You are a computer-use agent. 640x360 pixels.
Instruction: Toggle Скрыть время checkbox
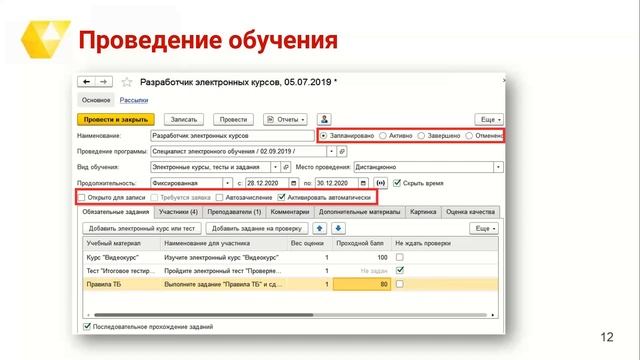tap(397, 183)
